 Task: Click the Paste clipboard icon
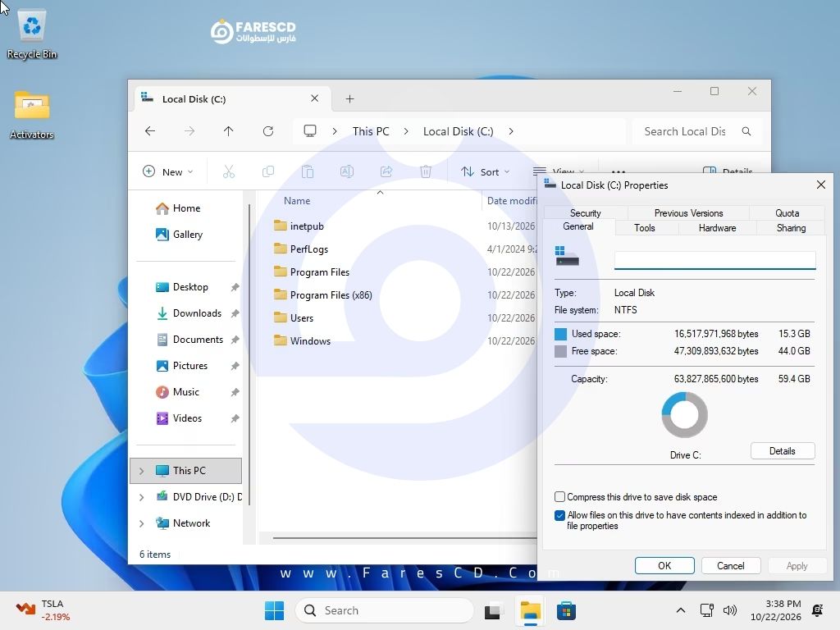click(x=308, y=171)
